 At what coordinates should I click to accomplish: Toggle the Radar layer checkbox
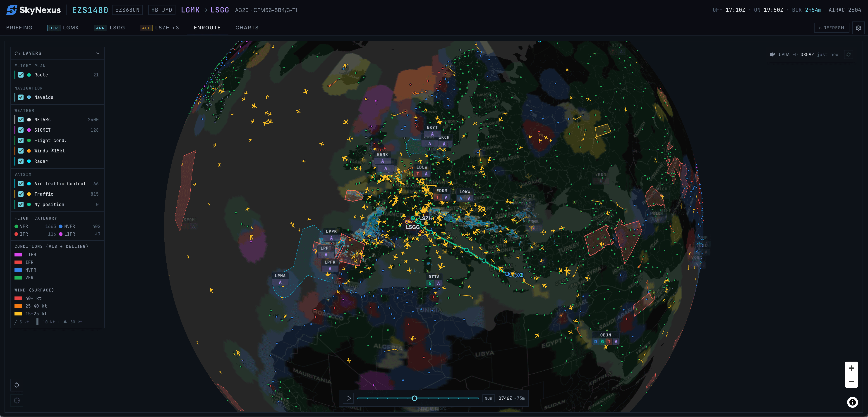21,161
